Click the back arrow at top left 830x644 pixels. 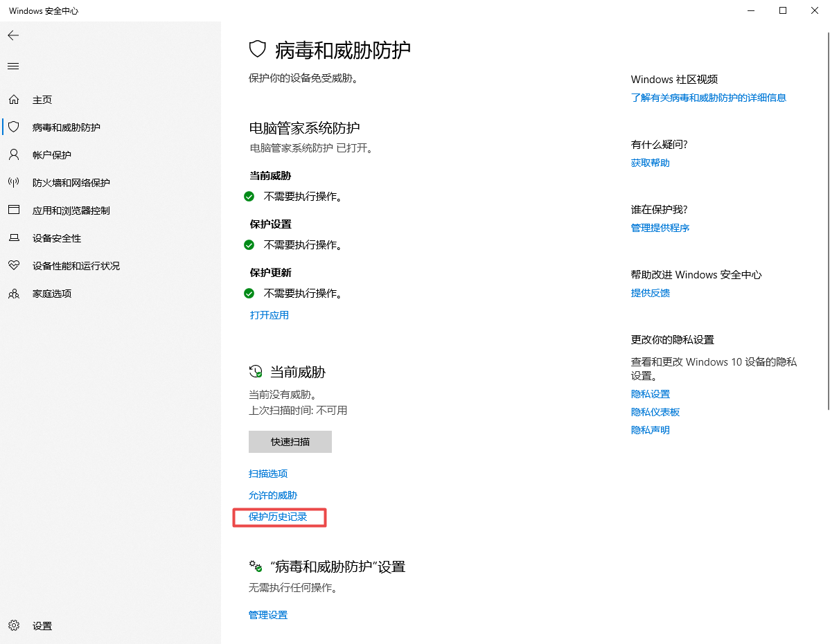[x=12, y=35]
